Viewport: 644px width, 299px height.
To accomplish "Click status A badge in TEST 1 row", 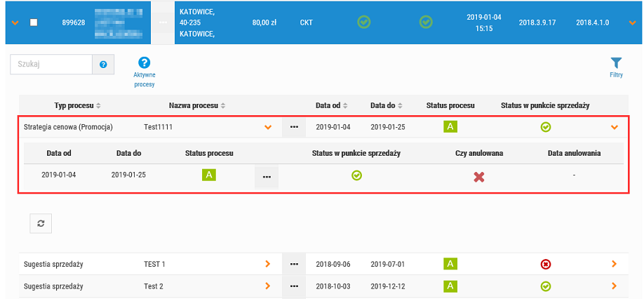I will point(450,264).
